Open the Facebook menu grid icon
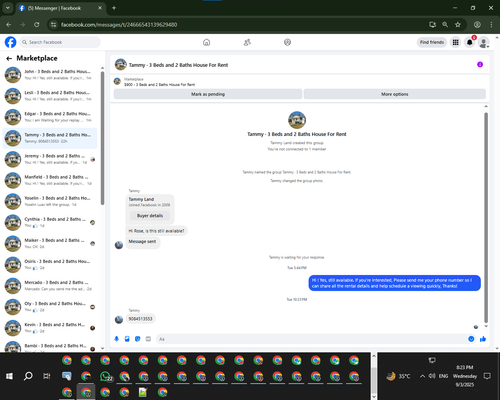Screen dimensions: 500x400 (x=455, y=42)
